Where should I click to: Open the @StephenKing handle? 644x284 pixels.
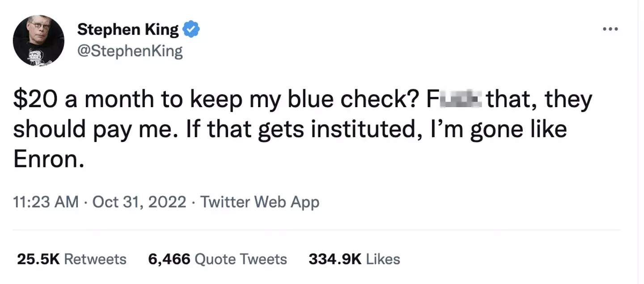[x=130, y=50]
